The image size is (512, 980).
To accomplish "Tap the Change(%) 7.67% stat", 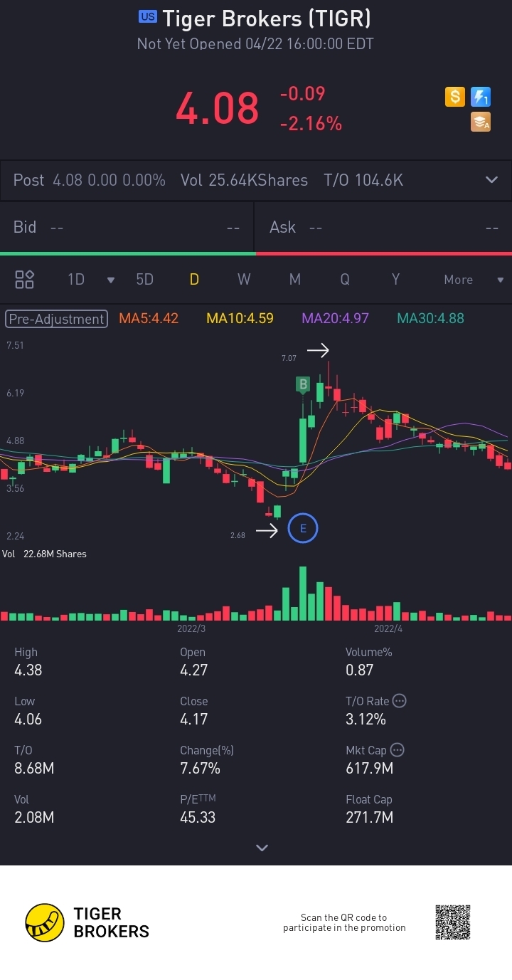I will [207, 759].
